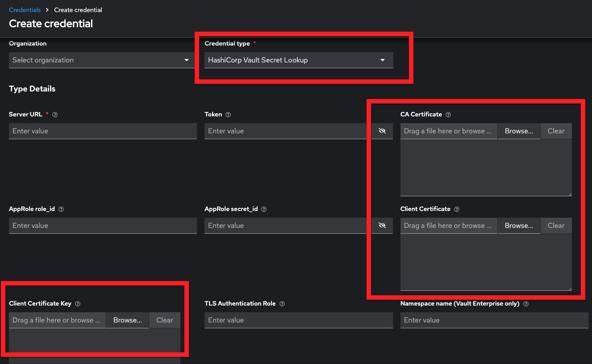The image size is (592, 364).
Task: Toggle Token field visibility
Action: [x=382, y=131]
